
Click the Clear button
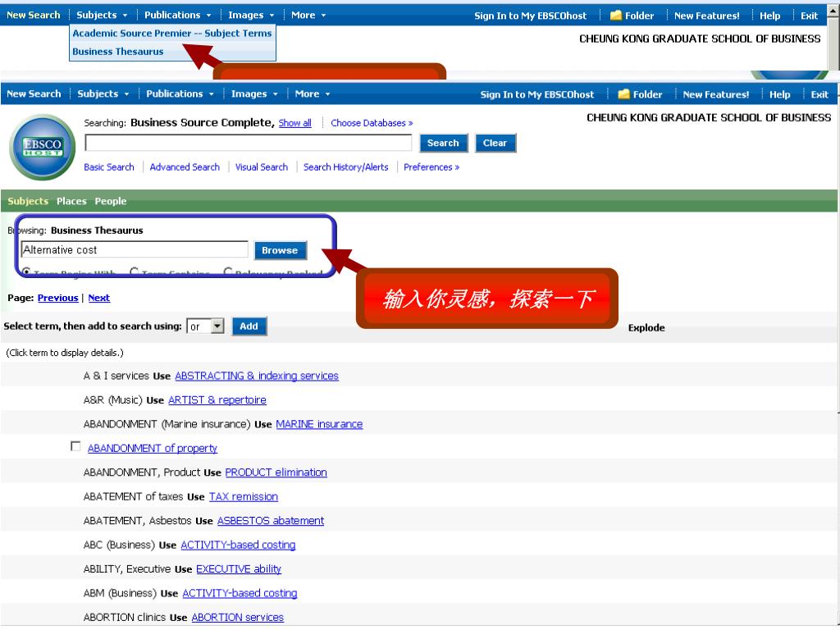pos(495,143)
